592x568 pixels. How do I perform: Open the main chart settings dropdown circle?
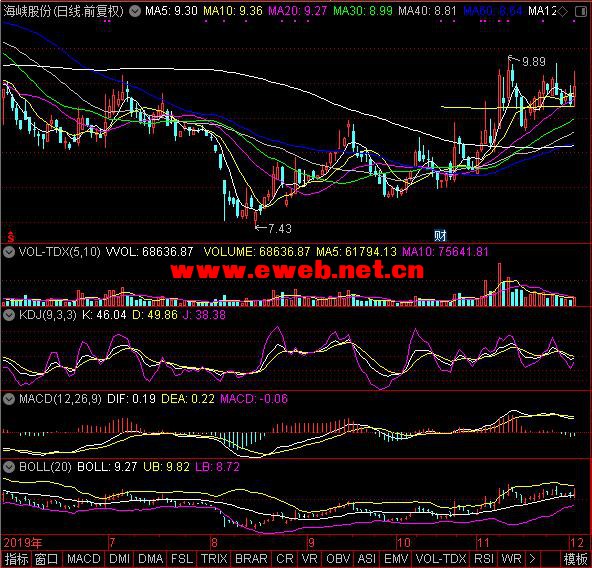pos(135,11)
